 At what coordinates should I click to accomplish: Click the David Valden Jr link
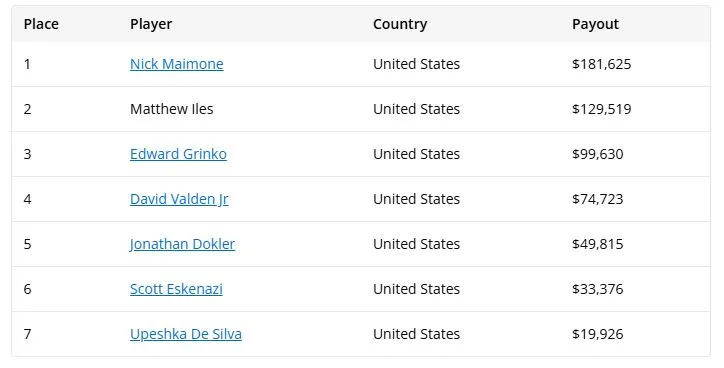[x=179, y=199]
